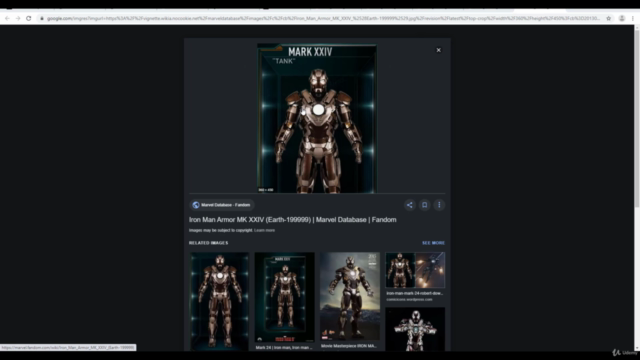Click the globe icon beside Marvel Database
This screenshot has width=640, height=360.
[x=196, y=205]
